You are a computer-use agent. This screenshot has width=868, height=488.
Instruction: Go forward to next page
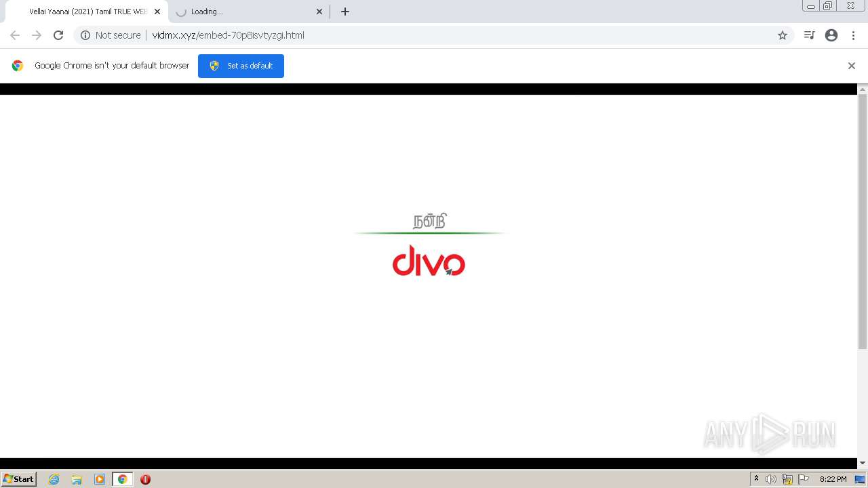(37, 35)
